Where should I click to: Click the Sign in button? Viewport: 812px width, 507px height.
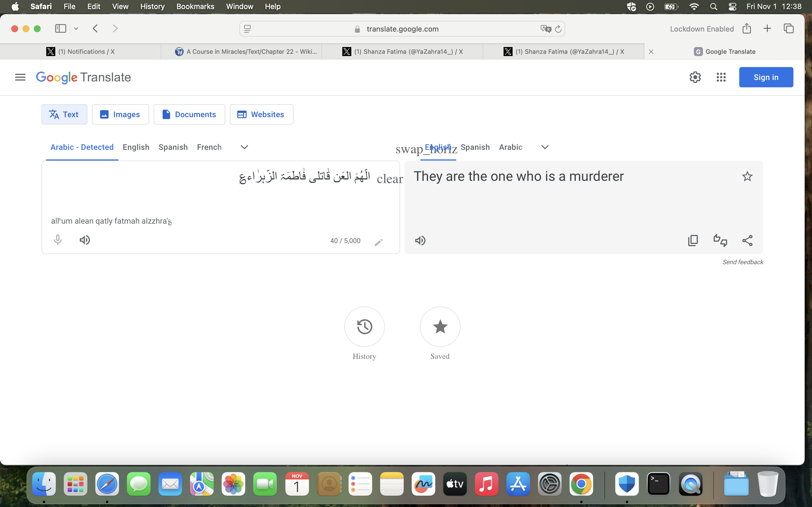[766, 77]
